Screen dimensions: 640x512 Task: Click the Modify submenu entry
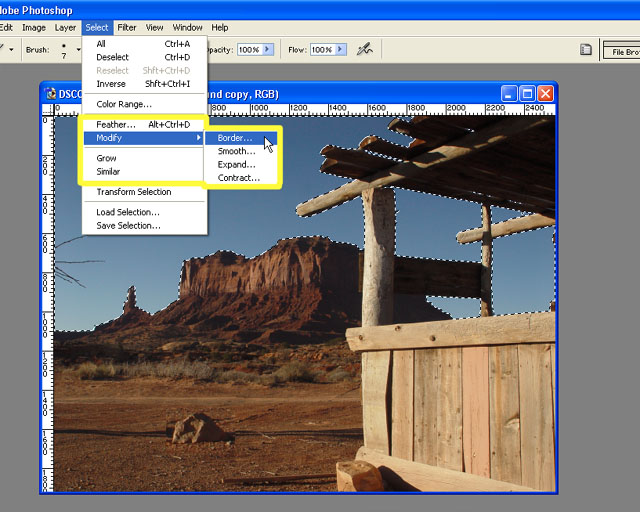(x=144, y=138)
